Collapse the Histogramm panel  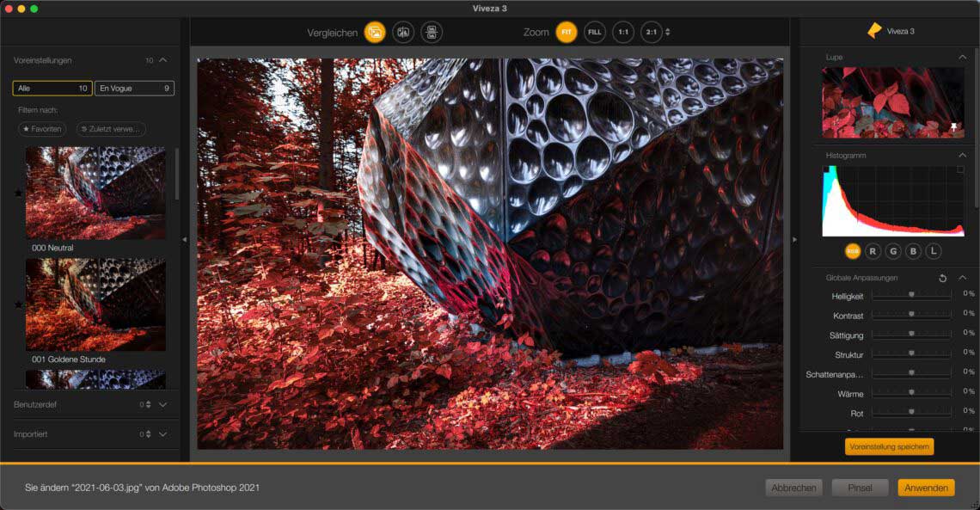pos(962,155)
